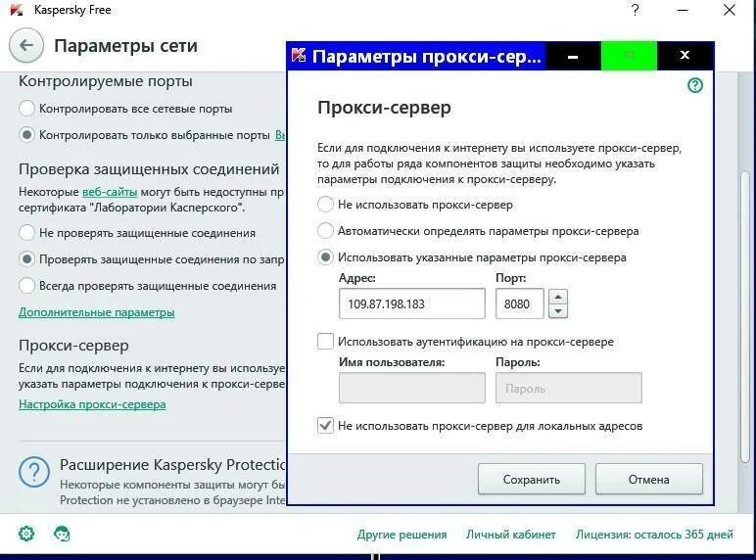Viewport: 756px width, 560px height.
Task: Minimize the proxy server dialog
Action: click(573, 57)
